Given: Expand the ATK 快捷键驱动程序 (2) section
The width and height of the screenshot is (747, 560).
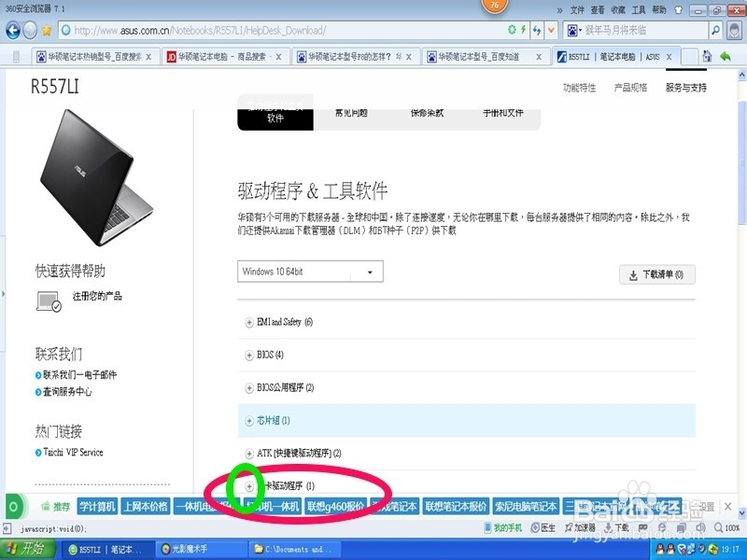Looking at the screenshot, I should click(x=249, y=454).
